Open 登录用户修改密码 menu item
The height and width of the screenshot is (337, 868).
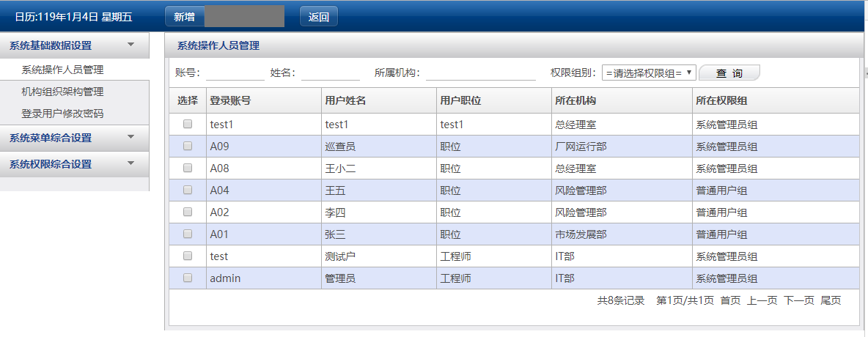62,114
